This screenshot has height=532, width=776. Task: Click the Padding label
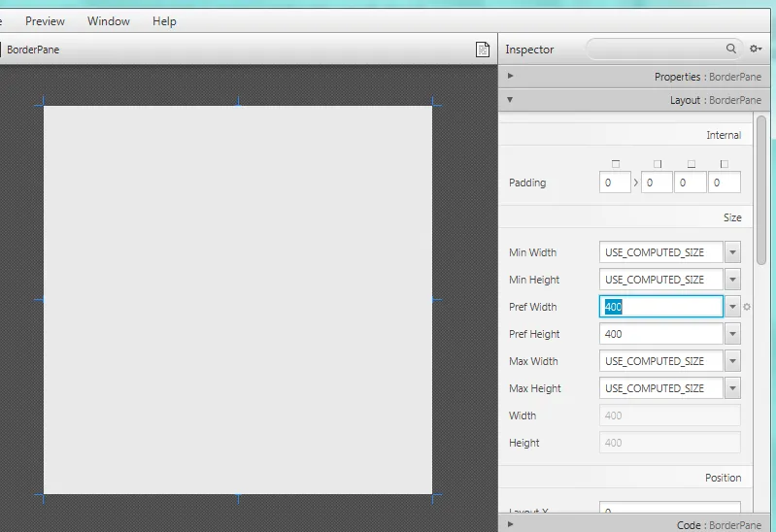[527, 183]
